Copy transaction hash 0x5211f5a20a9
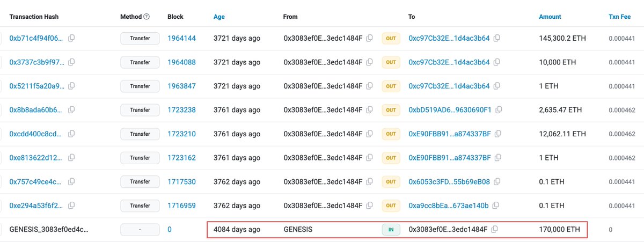This screenshot has width=644, height=242. 71,86
